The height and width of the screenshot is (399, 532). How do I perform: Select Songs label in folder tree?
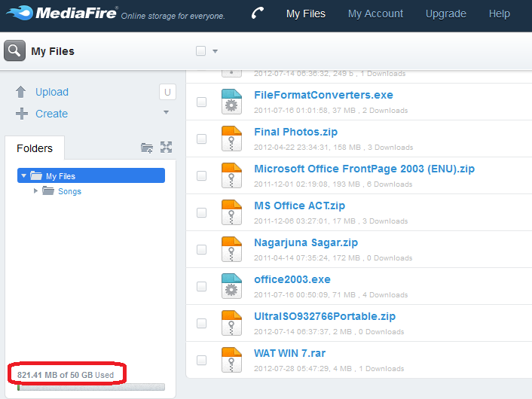(69, 191)
